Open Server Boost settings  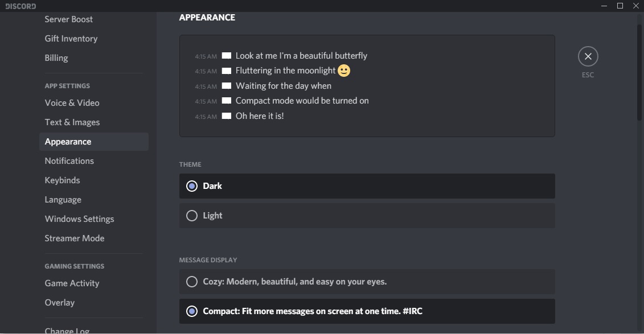click(69, 19)
